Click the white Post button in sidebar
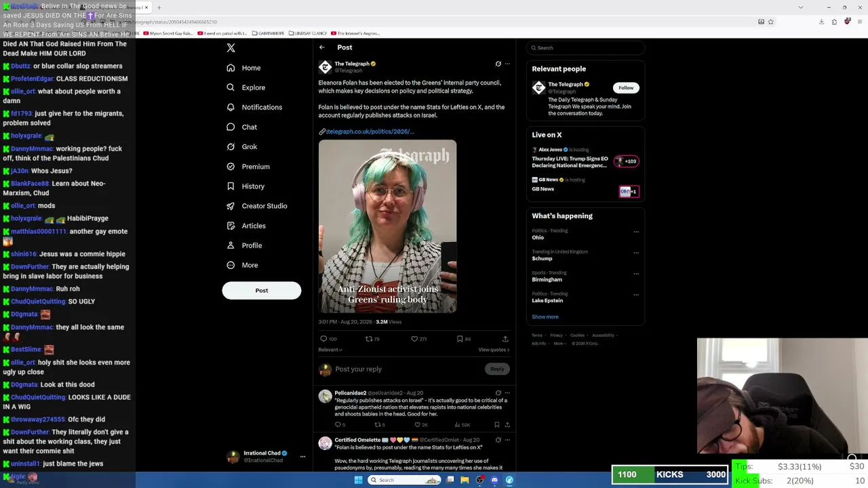 (x=262, y=290)
